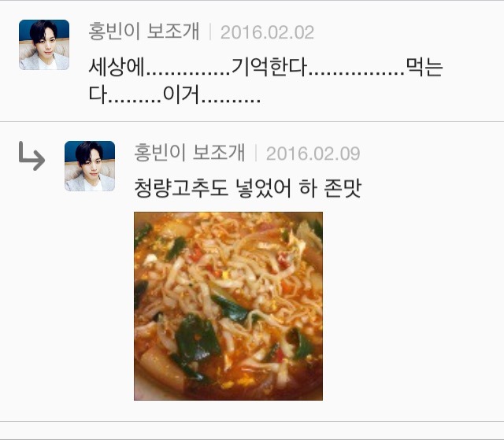Click the word 청량고추도 in the reply
The width and height of the screenshot is (504, 440).
(x=181, y=188)
